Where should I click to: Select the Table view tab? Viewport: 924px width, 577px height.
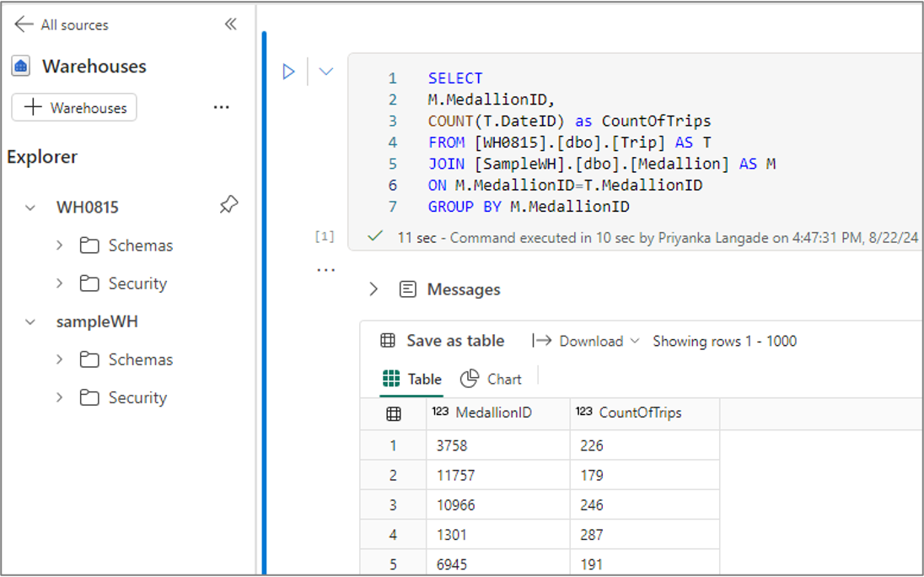tap(412, 379)
